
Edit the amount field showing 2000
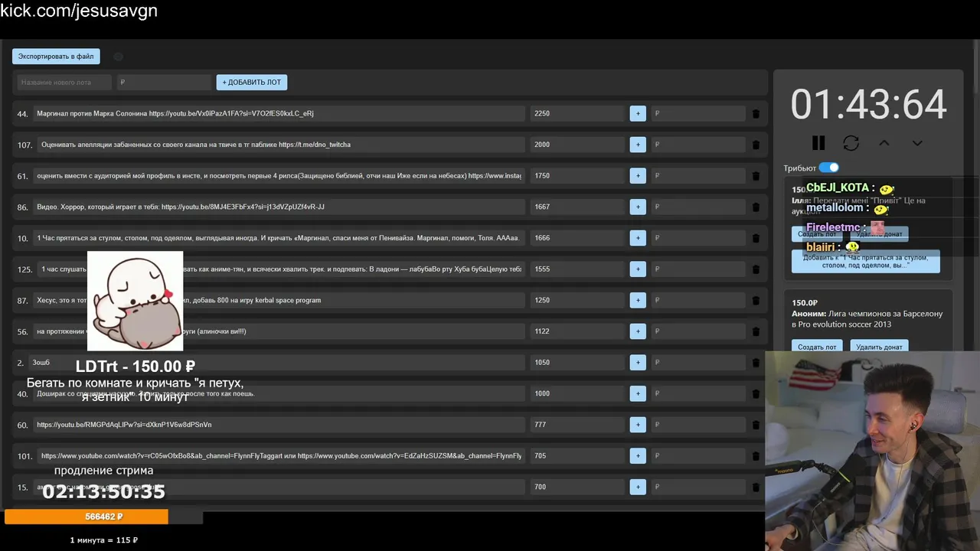coord(577,145)
